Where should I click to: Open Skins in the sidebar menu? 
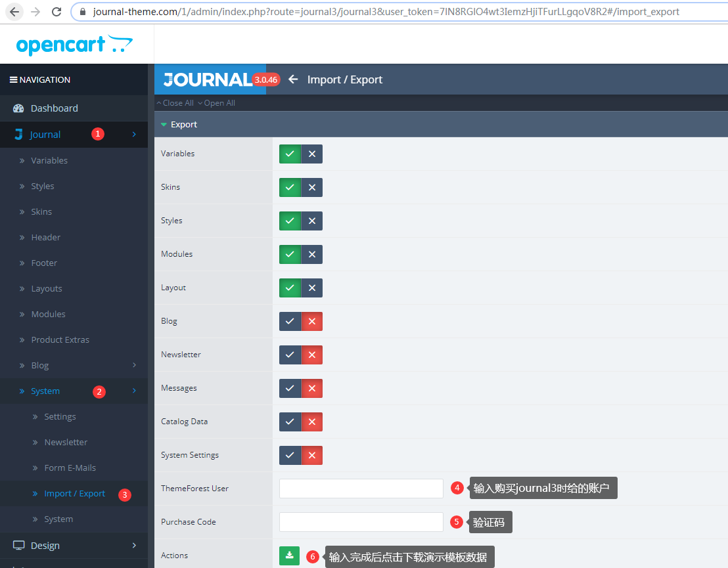pos(41,211)
